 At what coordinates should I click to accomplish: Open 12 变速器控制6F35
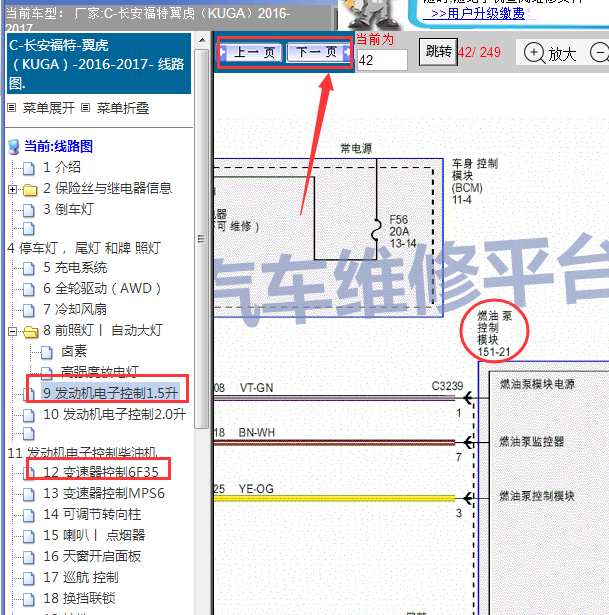[101, 472]
